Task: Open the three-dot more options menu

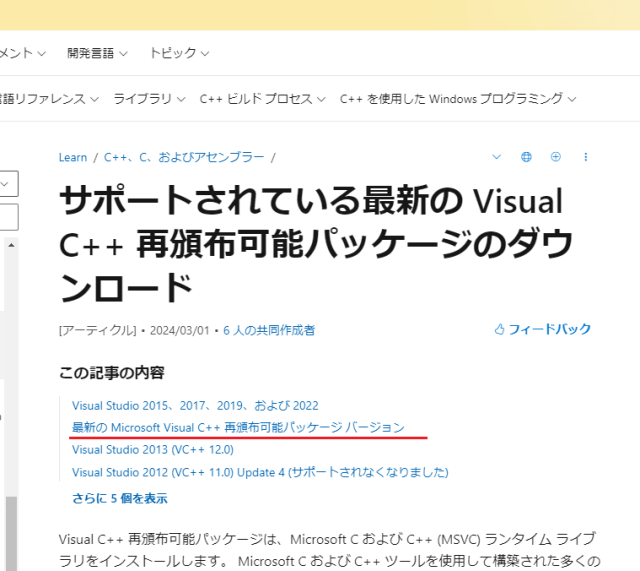Action: click(x=586, y=157)
